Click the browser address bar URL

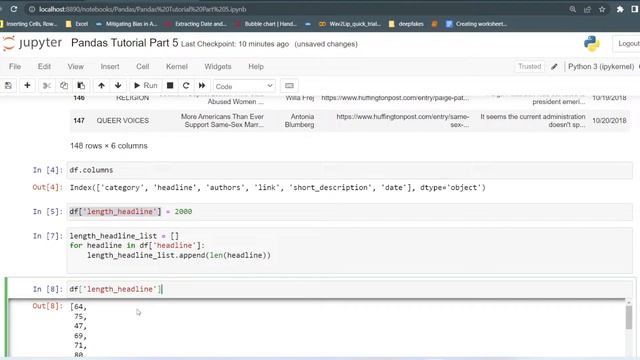[142, 9]
